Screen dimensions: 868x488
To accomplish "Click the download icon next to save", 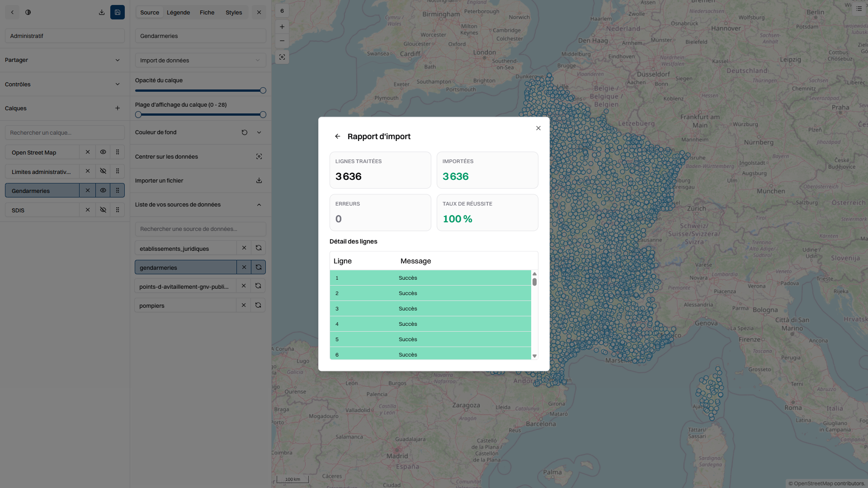I will 102,12.
